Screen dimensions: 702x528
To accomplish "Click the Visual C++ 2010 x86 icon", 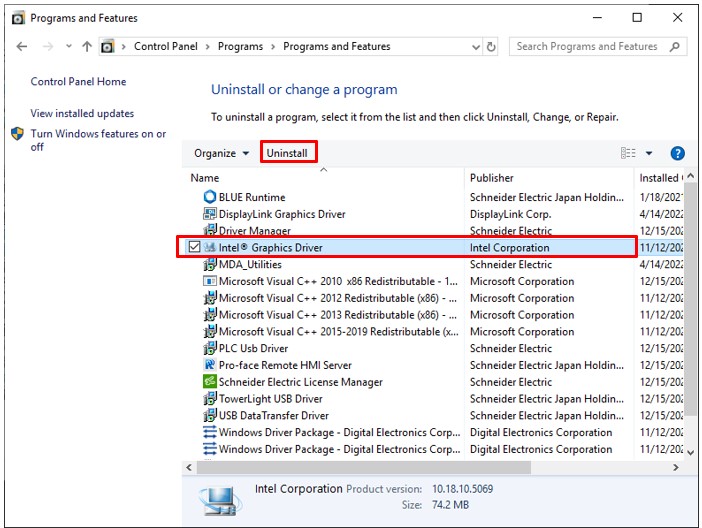I will click(210, 281).
